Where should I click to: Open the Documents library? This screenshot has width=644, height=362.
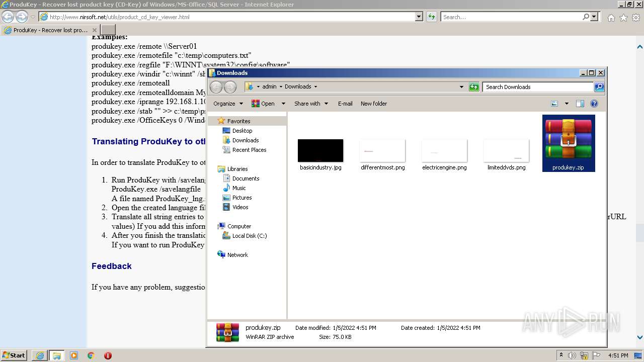246,178
